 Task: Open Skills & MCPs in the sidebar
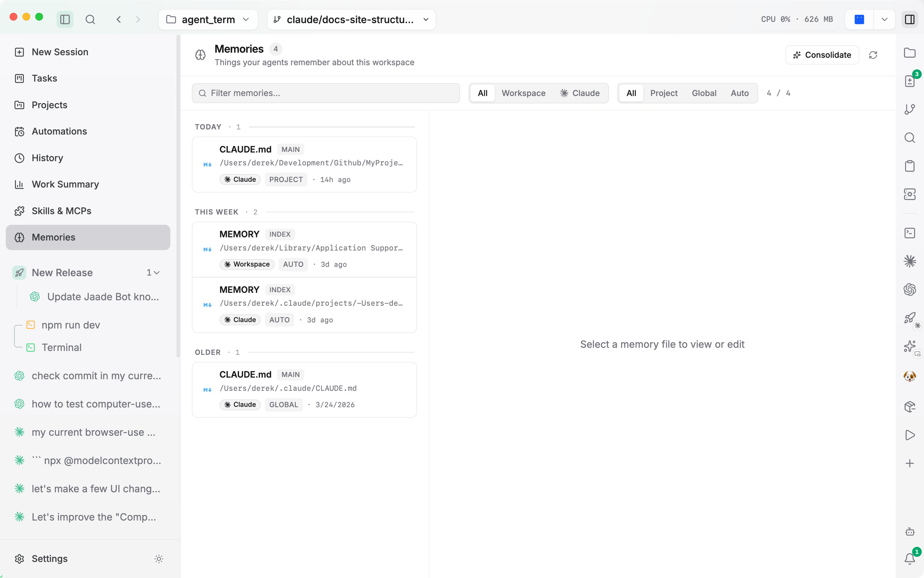[88, 211]
